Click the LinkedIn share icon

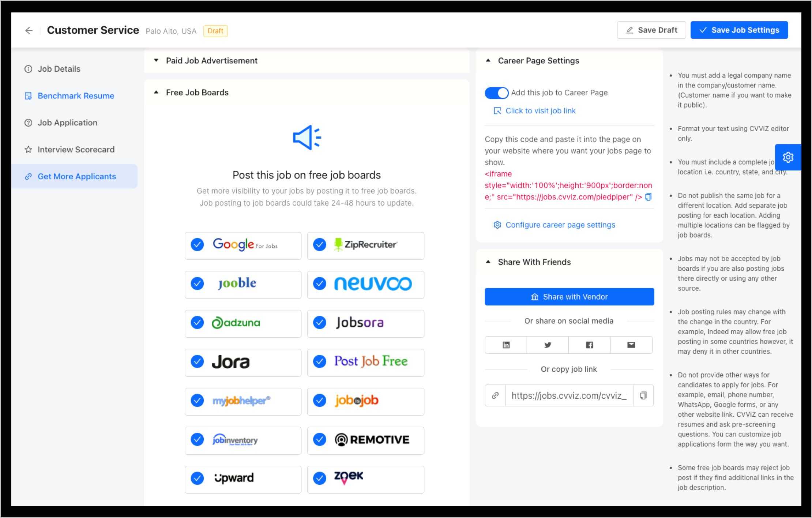(x=505, y=344)
